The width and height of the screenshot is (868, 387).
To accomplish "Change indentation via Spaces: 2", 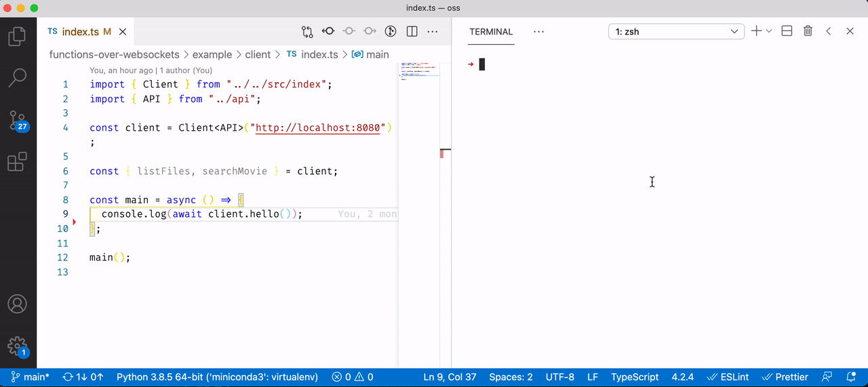I will [x=511, y=377].
